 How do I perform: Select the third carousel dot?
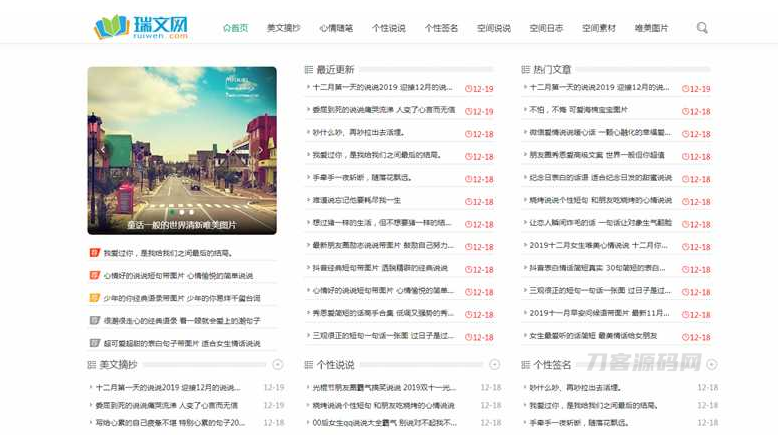pyautogui.click(x=192, y=212)
